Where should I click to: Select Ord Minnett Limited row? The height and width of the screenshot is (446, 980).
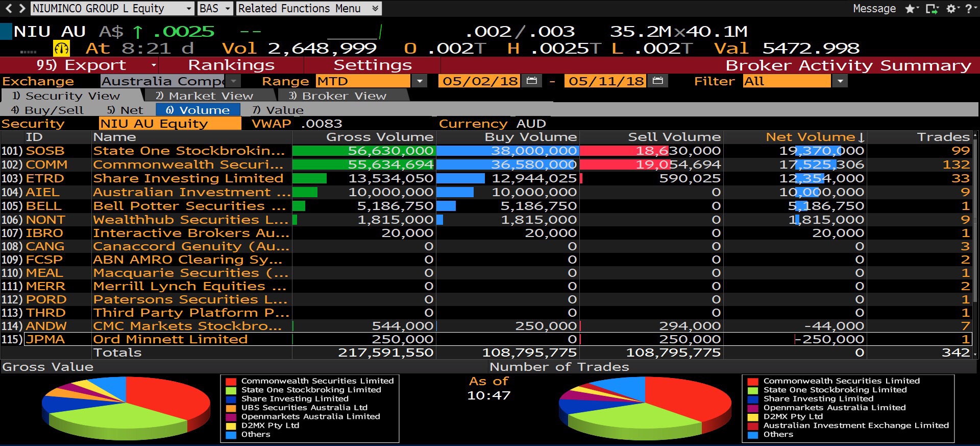pyautogui.click(x=486, y=339)
